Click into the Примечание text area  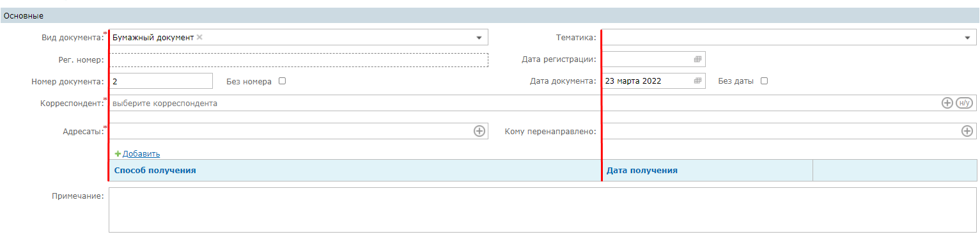tap(543, 210)
